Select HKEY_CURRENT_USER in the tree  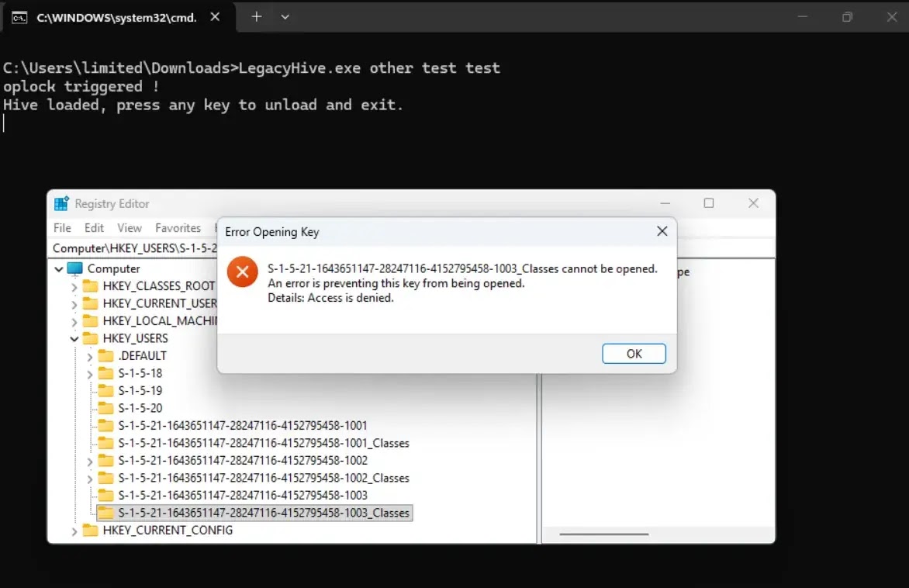coord(160,303)
